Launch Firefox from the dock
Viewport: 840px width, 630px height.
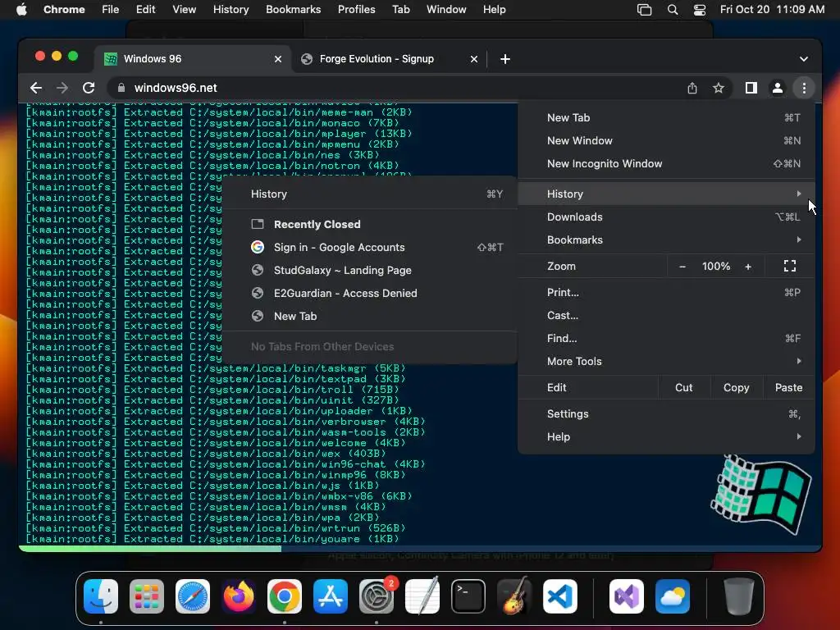[239, 596]
